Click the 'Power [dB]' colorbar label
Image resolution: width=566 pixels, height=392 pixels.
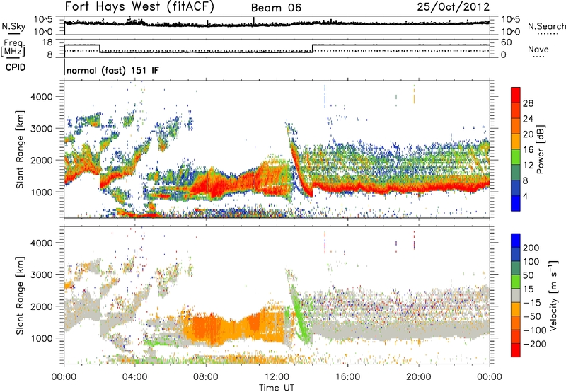tap(540, 149)
